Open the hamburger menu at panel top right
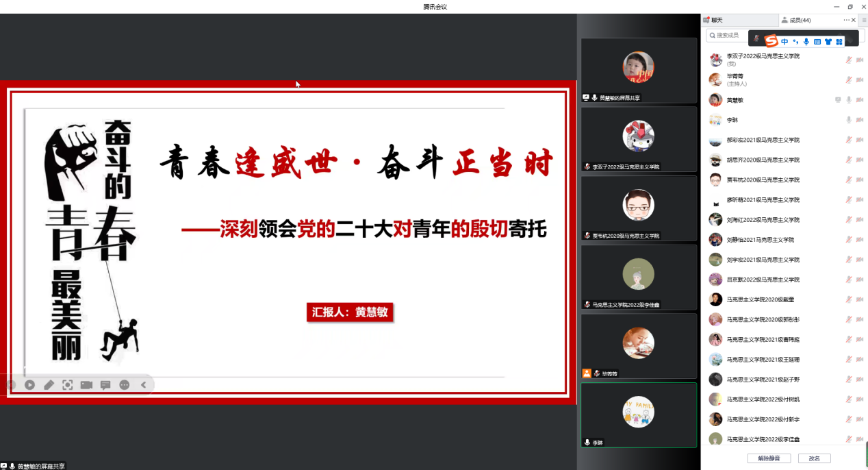Image resolution: width=868 pixels, height=470 pixels. (863, 21)
